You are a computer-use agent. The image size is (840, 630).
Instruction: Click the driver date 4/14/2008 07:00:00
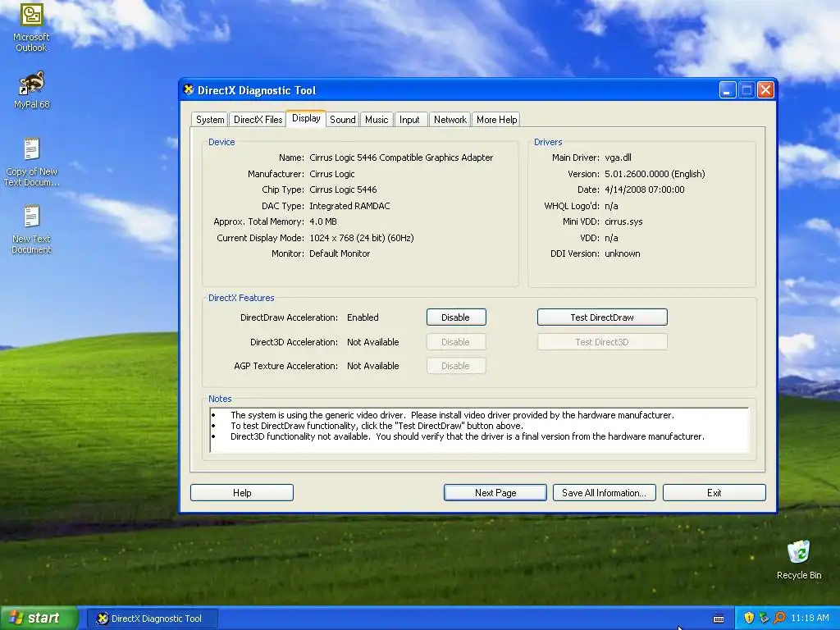tap(645, 189)
